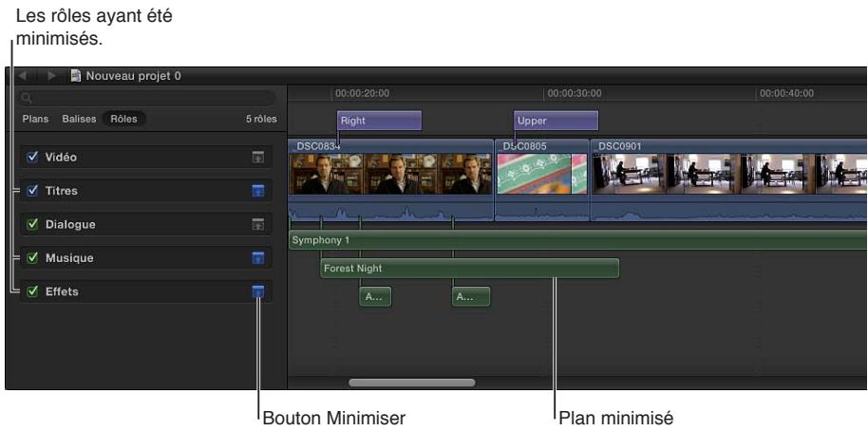The width and height of the screenshot is (868, 431).
Task: Select the Musique role row label
Action: click(x=69, y=258)
